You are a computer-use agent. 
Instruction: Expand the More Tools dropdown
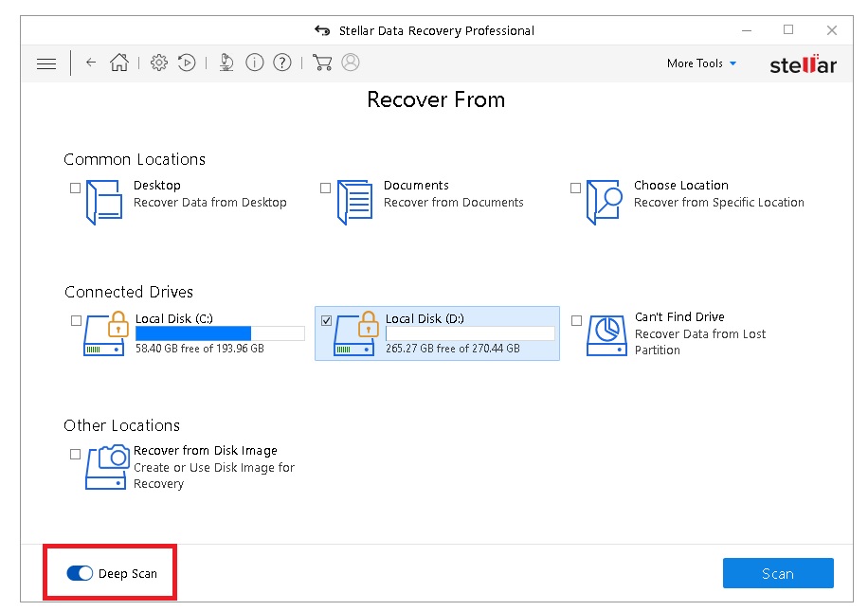701,63
